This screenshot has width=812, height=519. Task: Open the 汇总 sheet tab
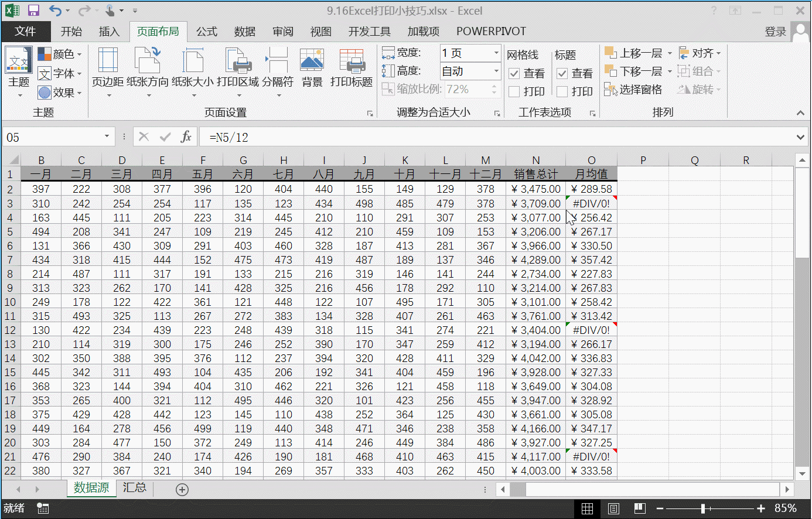coord(134,488)
